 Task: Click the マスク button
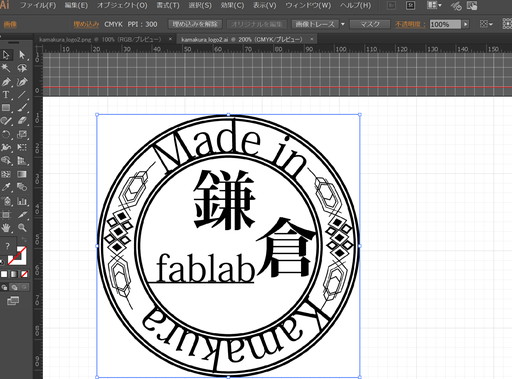coord(370,24)
